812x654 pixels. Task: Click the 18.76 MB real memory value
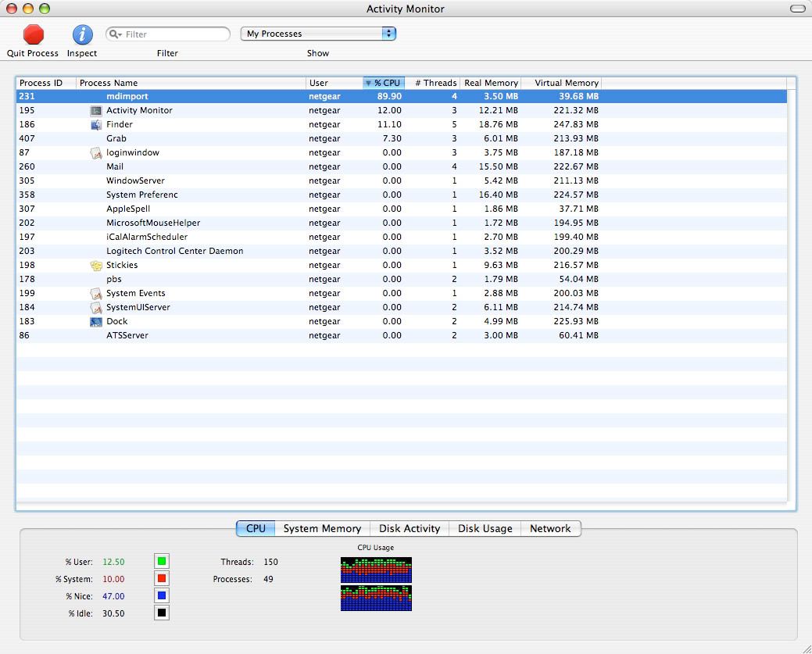click(498, 124)
